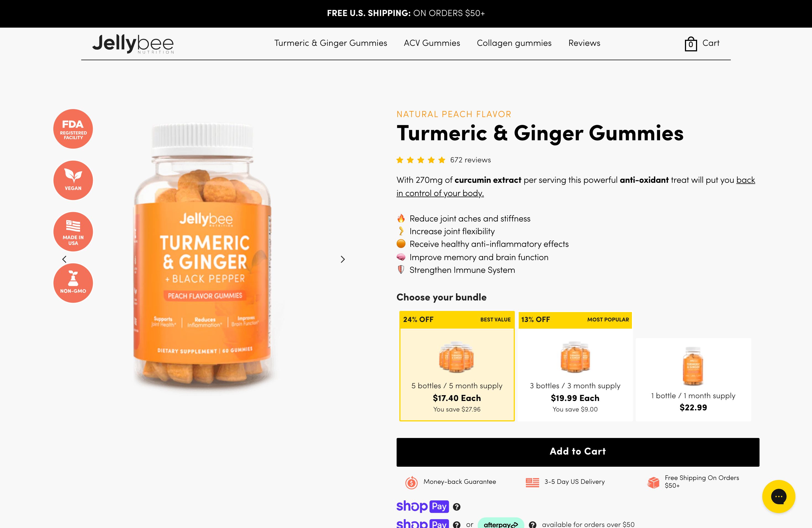Click the Non-GMO badge
Screen dimensions: 812x528
73,283
